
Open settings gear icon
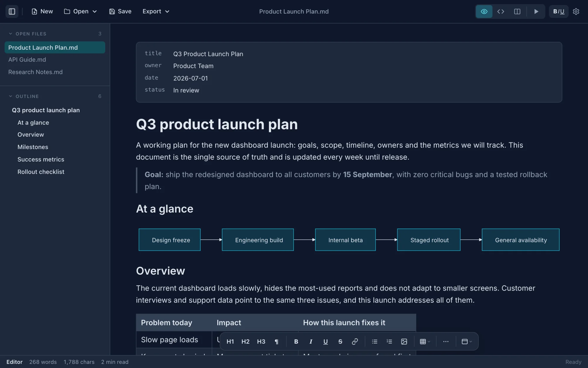[576, 11]
